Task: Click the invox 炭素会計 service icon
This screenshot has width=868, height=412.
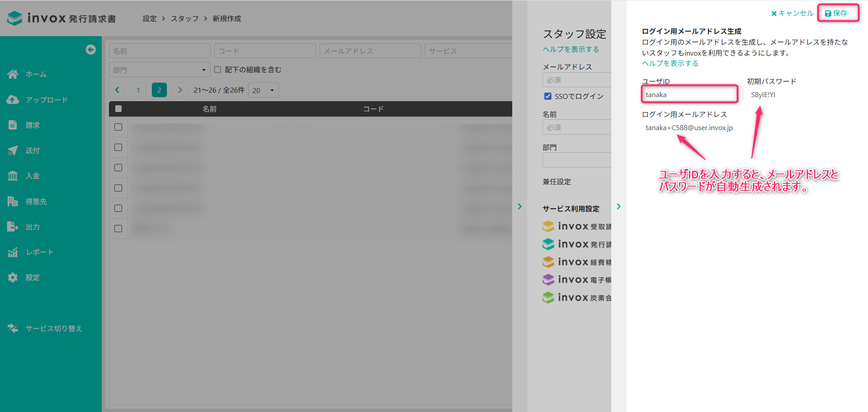Action: [548, 298]
